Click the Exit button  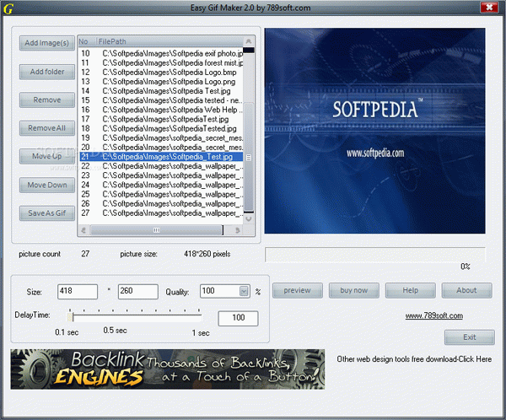(470, 337)
